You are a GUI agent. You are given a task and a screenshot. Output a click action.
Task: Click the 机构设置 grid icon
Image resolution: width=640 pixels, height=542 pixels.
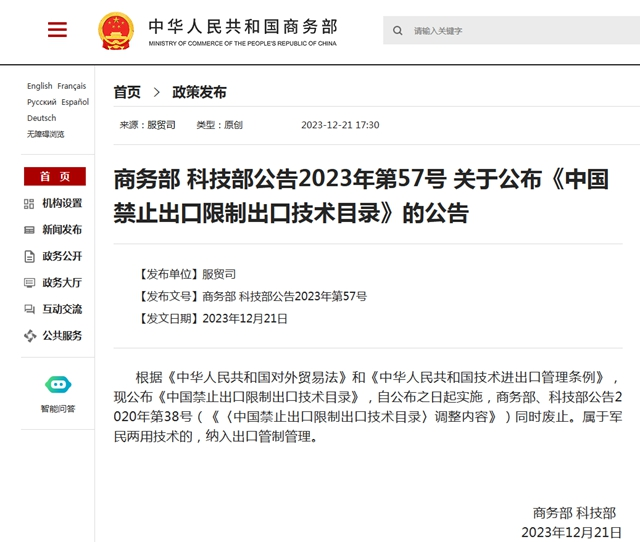click(29, 204)
